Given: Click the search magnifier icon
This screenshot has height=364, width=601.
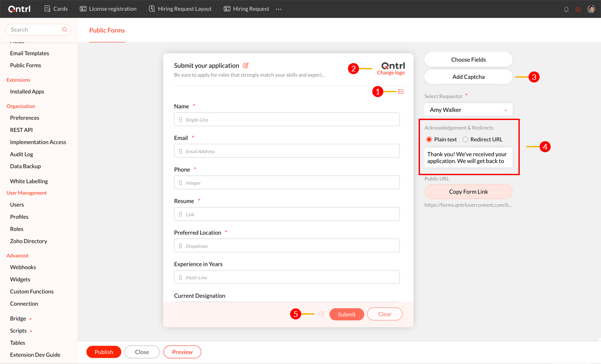Looking at the screenshot, I should tap(64, 30).
